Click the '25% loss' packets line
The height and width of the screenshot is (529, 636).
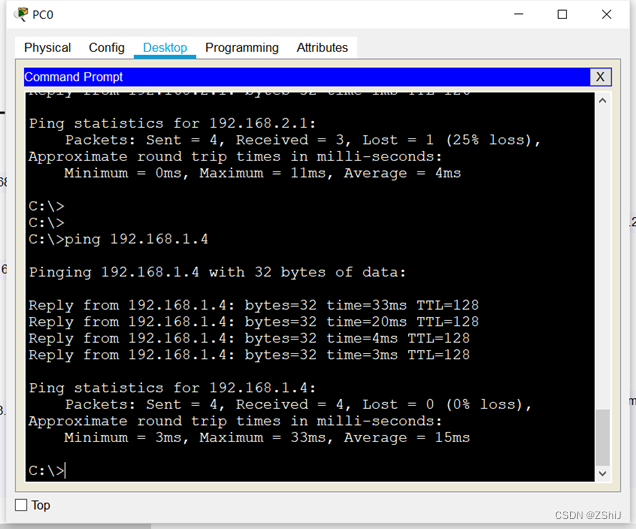tap(303, 140)
